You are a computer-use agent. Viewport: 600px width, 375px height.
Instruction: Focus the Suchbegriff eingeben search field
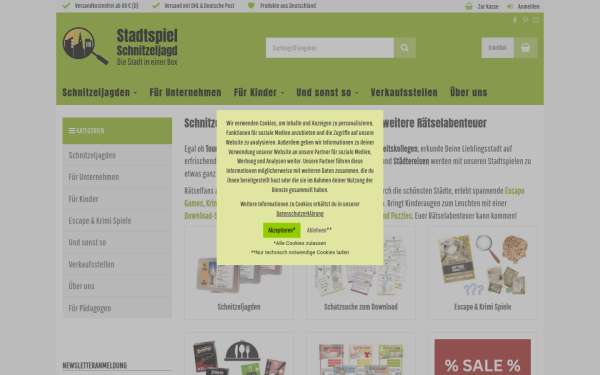pos(330,48)
